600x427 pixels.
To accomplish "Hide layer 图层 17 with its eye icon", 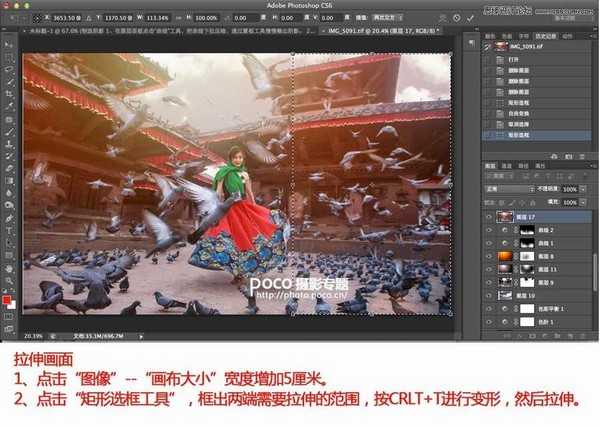I will point(489,216).
